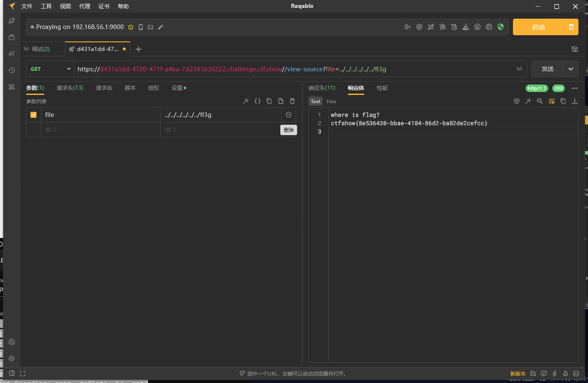
Task: Open the user account icon in the sidebar
Action: click(12, 342)
